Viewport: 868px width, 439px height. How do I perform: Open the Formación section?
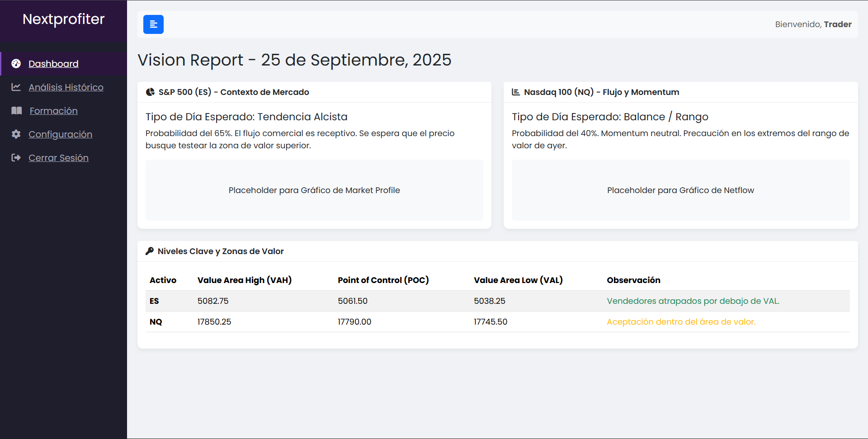53,111
